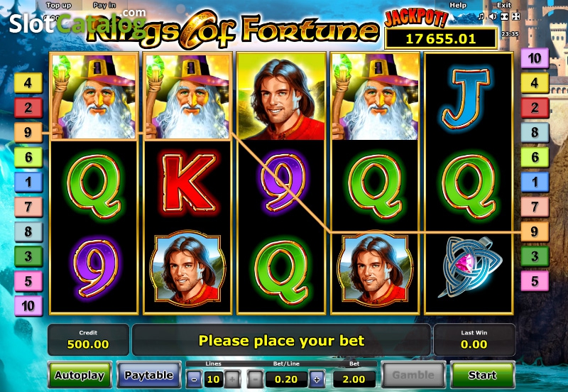
Task: Click the purple payline 10 marker on right
Action: click(x=535, y=58)
